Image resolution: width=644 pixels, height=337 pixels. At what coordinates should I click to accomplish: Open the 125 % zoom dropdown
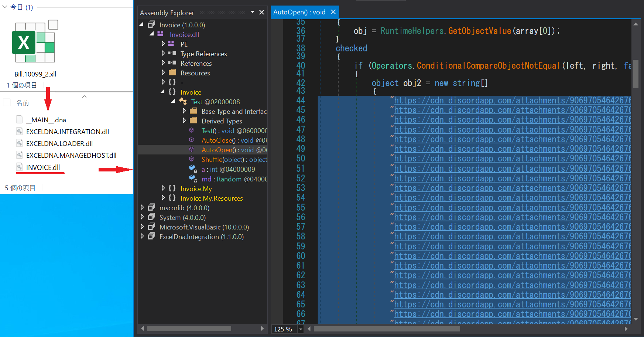click(x=301, y=329)
